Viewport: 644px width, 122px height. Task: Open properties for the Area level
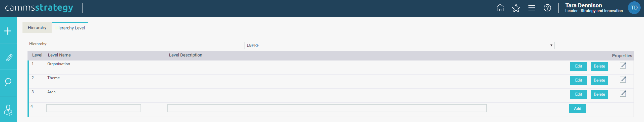623,94
